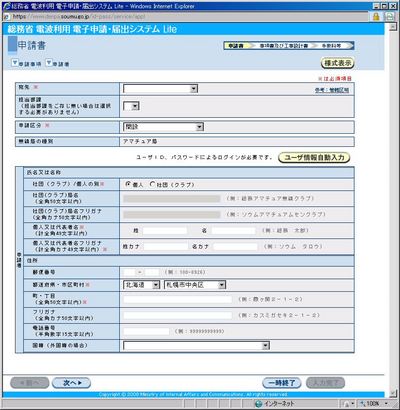The height and width of the screenshot is (410, 400).
Task: Select the 個人 radio button
Action: point(128,184)
